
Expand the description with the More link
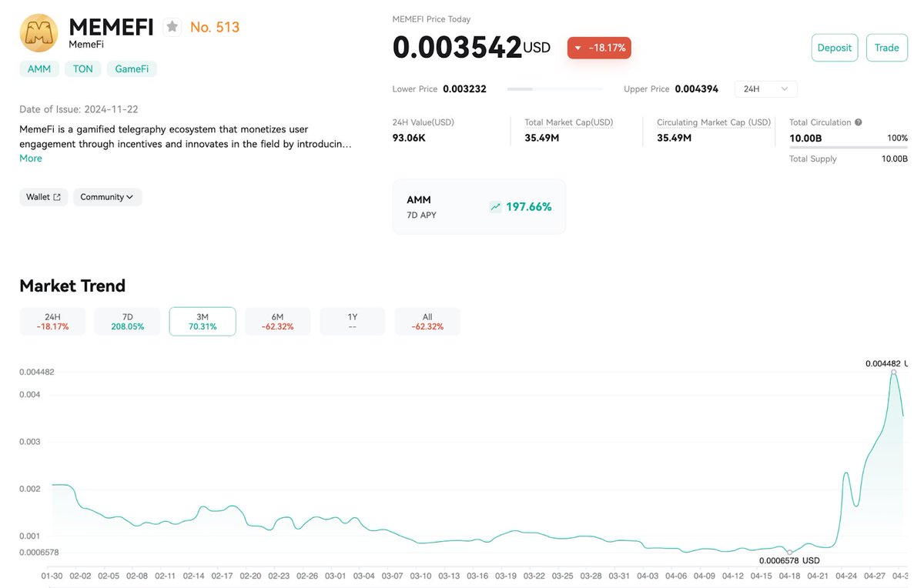(30, 158)
